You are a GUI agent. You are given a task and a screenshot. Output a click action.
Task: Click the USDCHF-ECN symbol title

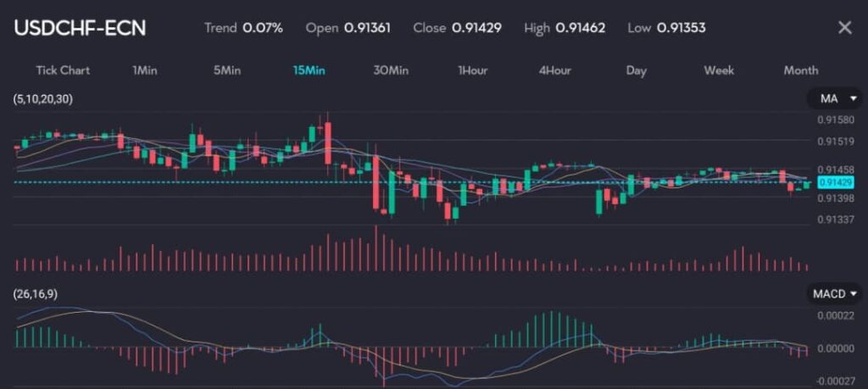80,28
